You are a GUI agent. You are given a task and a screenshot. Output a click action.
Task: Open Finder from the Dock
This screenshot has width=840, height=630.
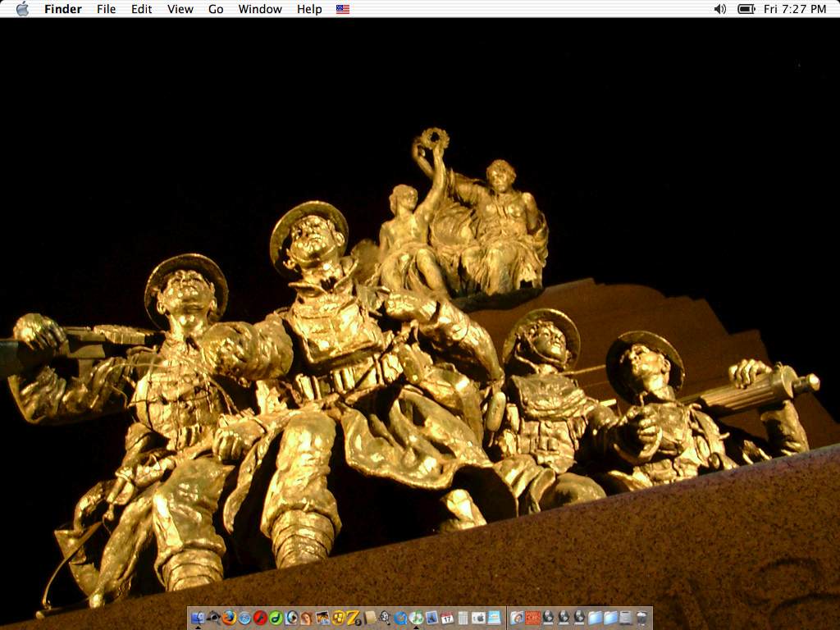(198, 618)
